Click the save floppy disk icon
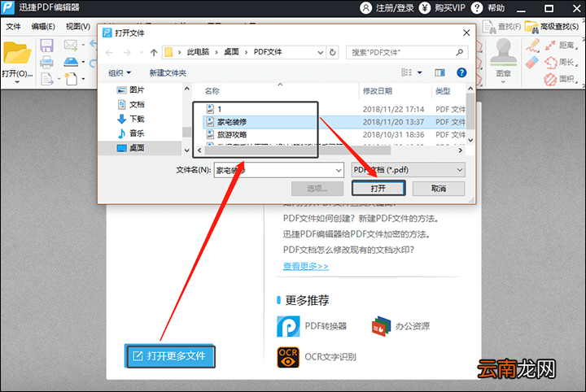The height and width of the screenshot is (392, 586). pos(46,46)
